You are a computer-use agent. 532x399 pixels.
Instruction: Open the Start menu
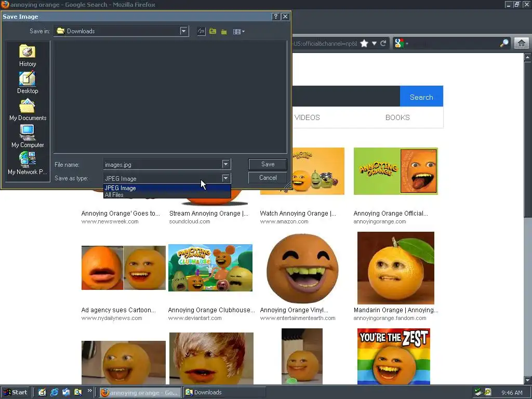[x=15, y=392]
